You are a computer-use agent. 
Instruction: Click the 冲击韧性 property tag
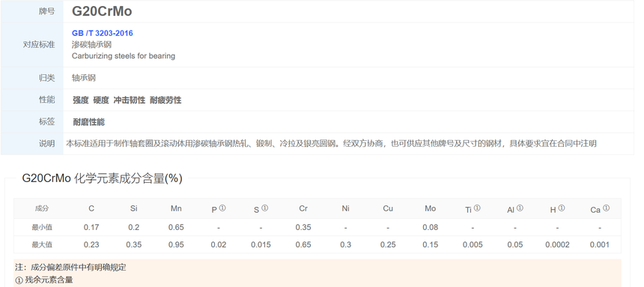[x=130, y=100]
